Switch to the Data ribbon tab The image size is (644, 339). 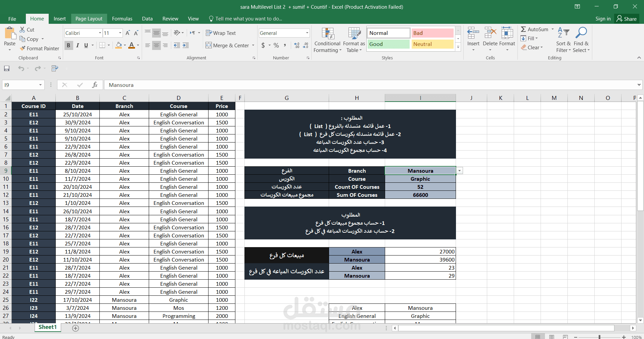pyautogui.click(x=147, y=18)
